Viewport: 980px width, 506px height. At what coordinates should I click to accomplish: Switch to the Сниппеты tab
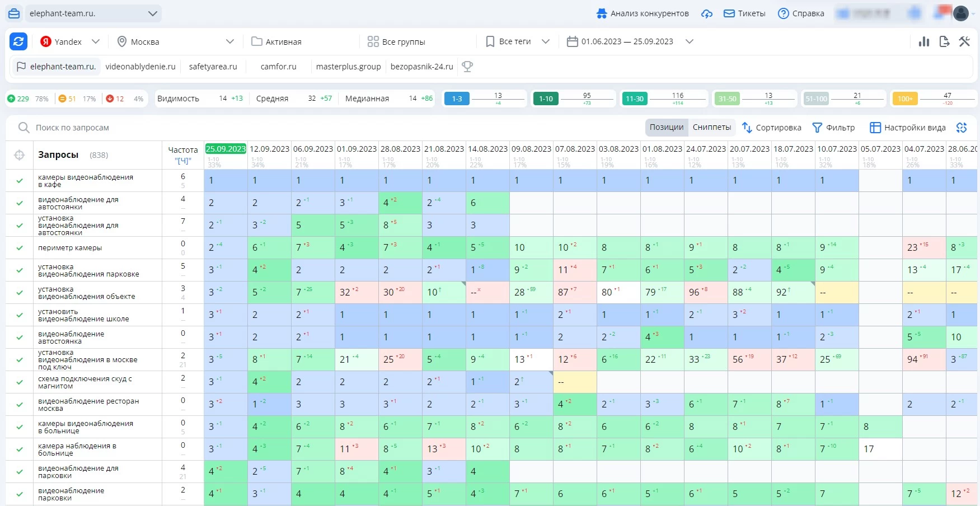711,128
